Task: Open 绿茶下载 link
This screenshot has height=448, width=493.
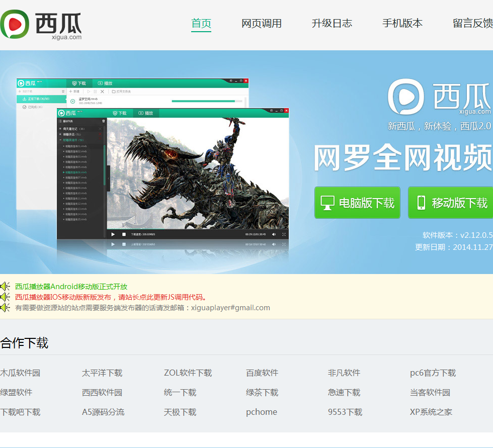Action: pyautogui.click(x=262, y=392)
